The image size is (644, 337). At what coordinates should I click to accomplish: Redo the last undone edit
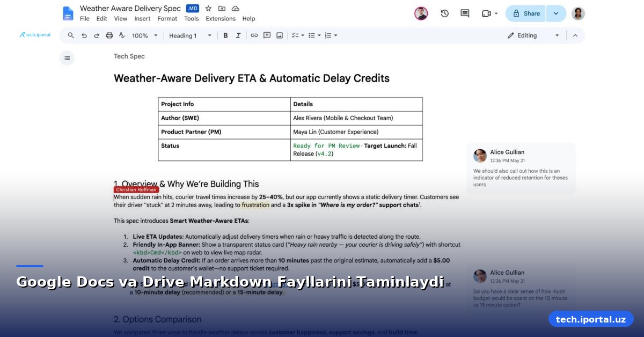[97, 35]
